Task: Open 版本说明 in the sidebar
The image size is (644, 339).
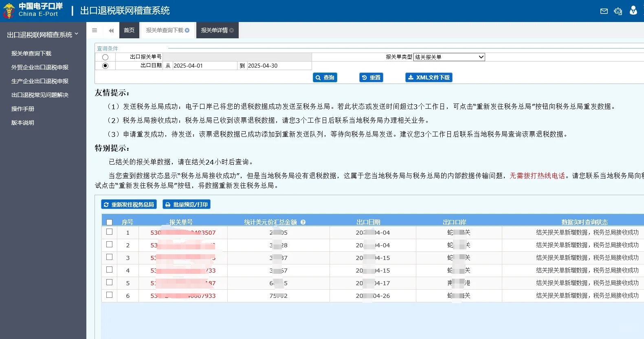Action: coord(23,123)
